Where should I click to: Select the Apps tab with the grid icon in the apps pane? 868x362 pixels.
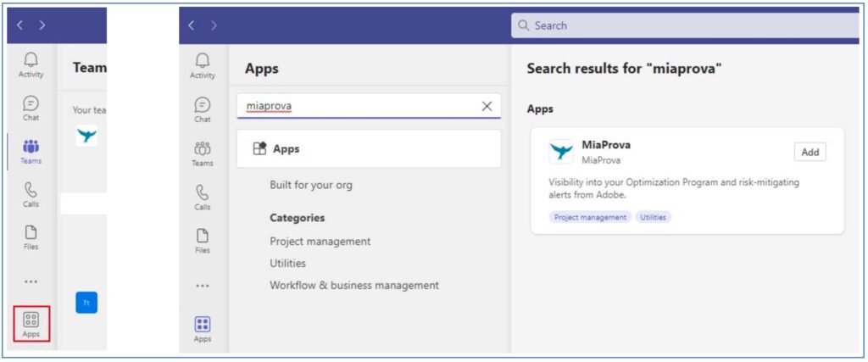[369, 149]
